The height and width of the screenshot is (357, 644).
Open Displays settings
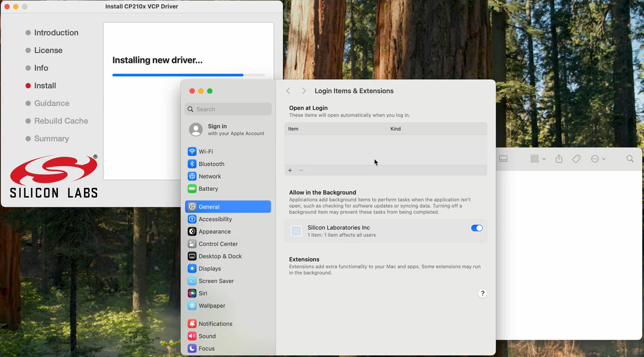pos(228,268)
